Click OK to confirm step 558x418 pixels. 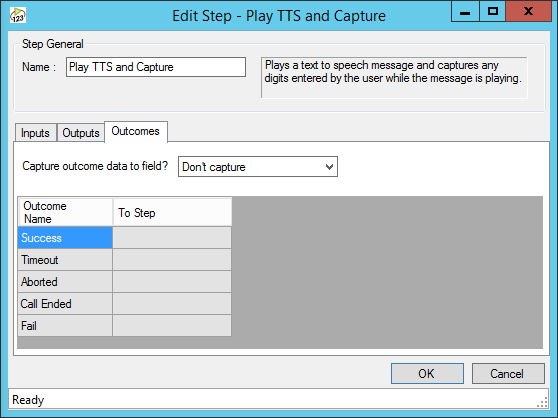pos(427,374)
